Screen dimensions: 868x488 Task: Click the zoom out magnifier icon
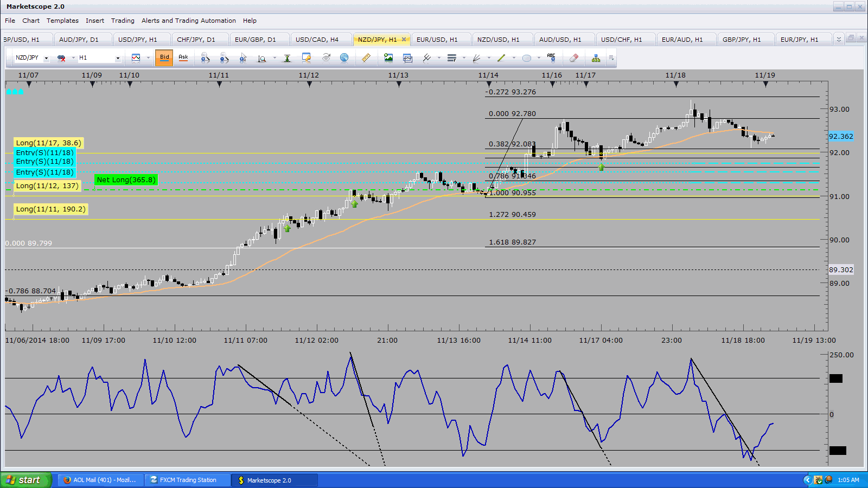click(x=224, y=57)
